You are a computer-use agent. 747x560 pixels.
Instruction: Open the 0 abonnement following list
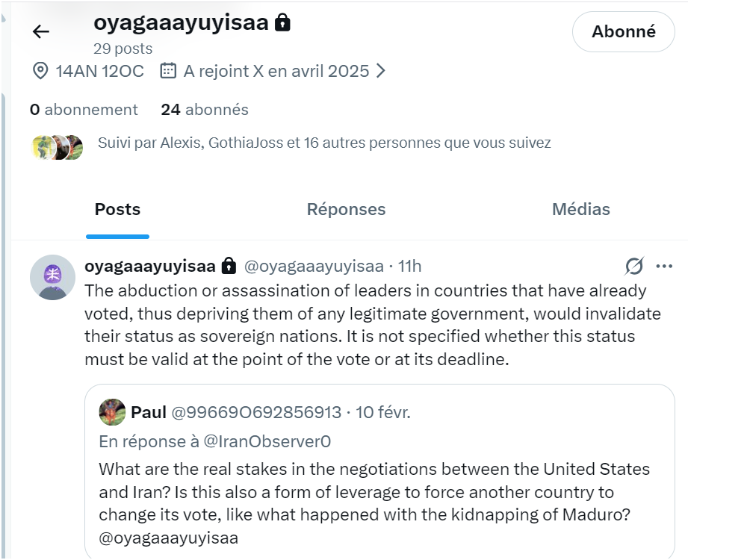pos(84,110)
